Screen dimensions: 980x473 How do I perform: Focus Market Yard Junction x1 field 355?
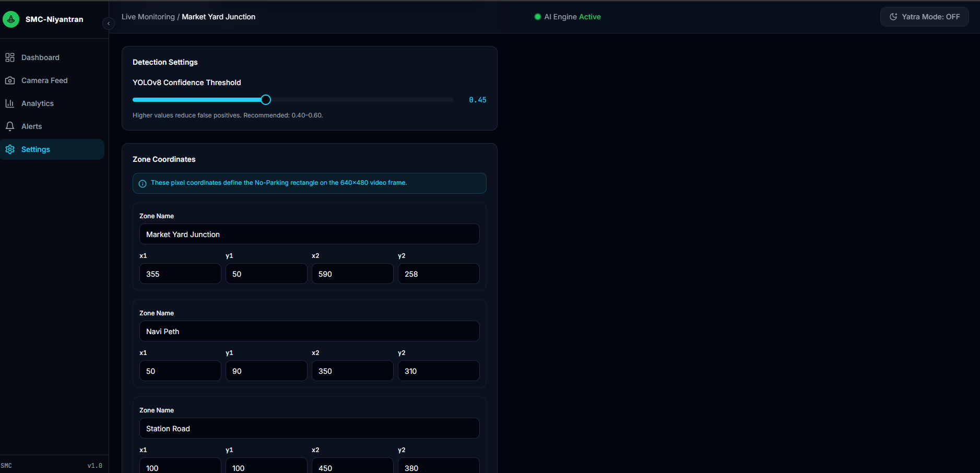coord(180,274)
